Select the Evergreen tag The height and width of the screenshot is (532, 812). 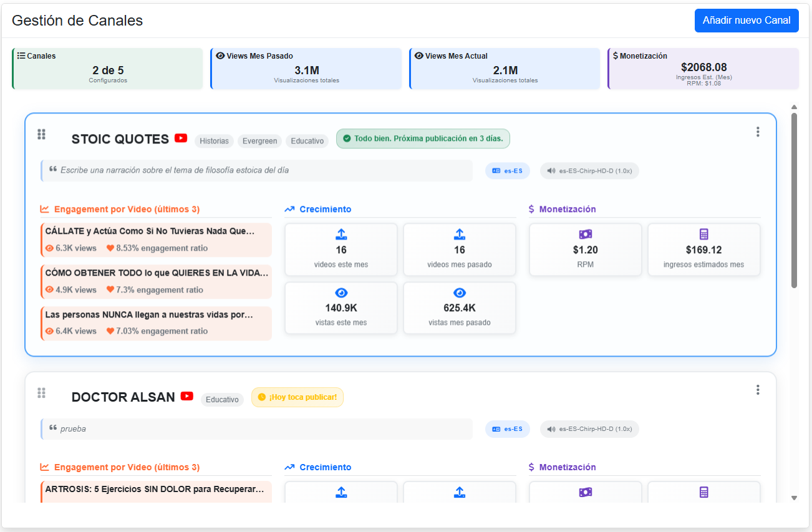point(260,141)
